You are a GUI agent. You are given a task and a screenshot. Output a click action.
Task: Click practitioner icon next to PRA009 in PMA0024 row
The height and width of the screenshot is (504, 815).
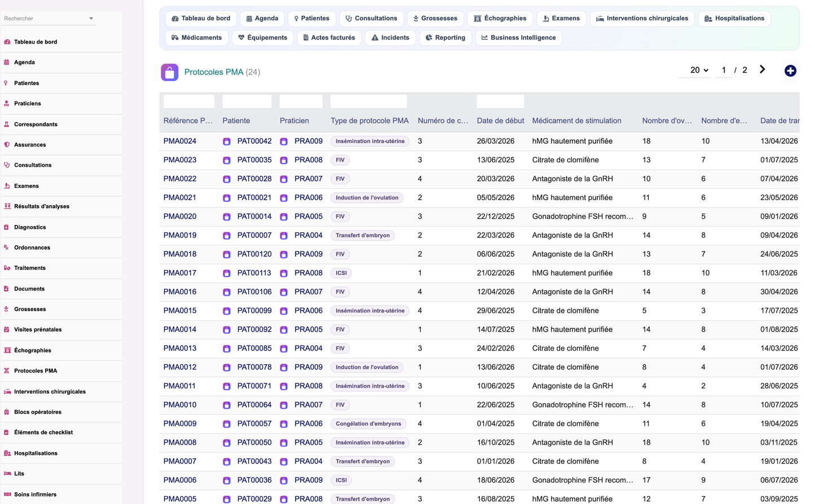click(x=284, y=142)
